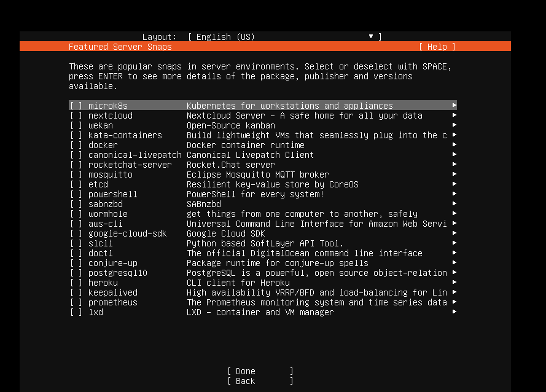Screen dimensions: 546x392
Task: Click the prometheus snap name
Action: tap(113, 302)
